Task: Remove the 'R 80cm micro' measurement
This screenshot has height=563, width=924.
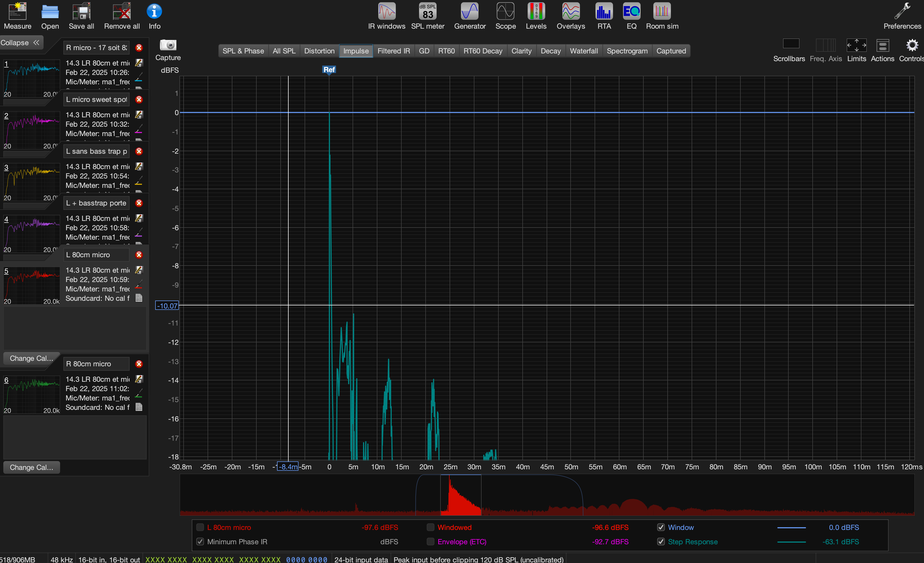Action: pyautogui.click(x=139, y=364)
